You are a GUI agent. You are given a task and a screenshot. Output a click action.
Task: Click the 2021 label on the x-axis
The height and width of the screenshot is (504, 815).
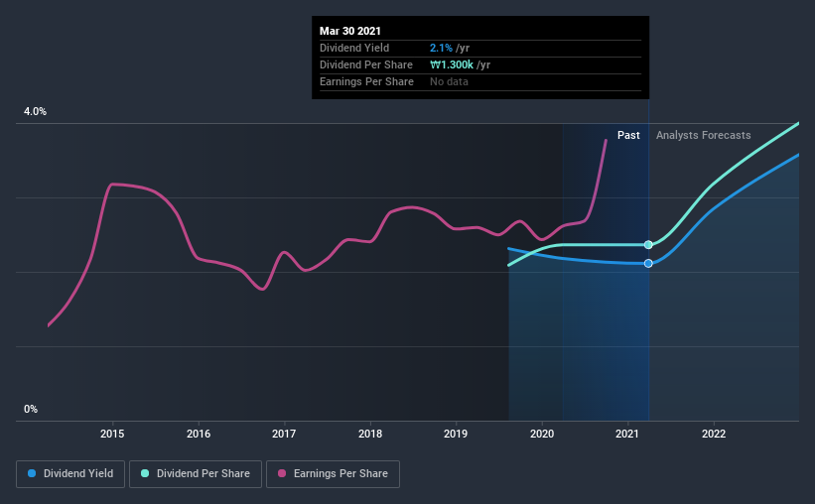click(x=627, y=434)
